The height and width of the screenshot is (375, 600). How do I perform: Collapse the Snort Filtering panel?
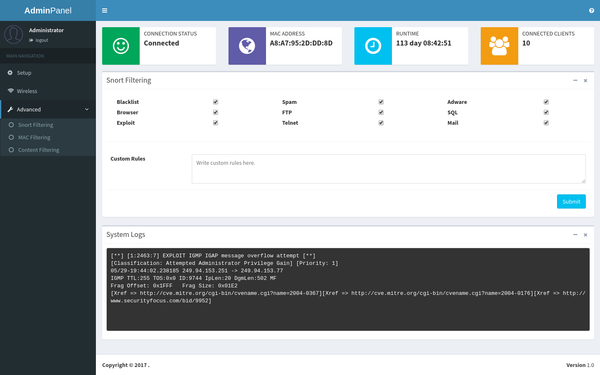click(x=575, y=80)
